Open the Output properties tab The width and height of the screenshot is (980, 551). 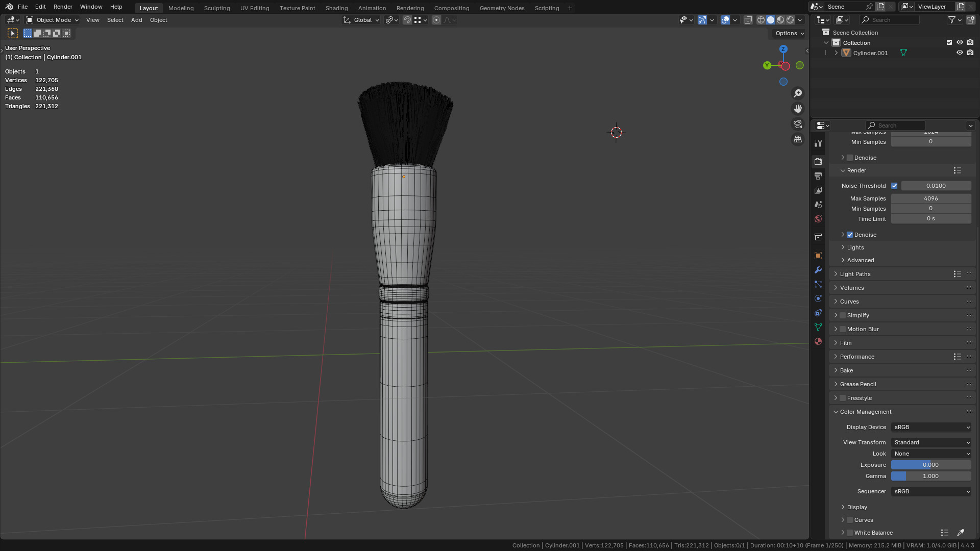pos(818,176)
